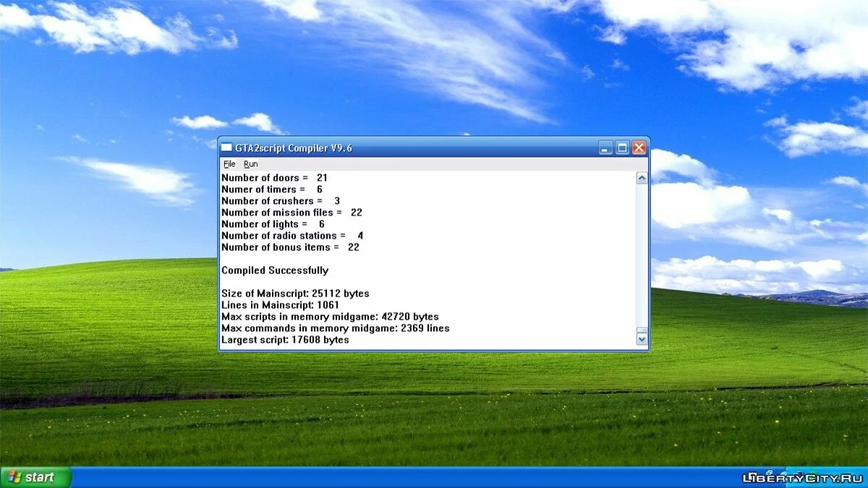Open the Run menu

tap(250, 164)
